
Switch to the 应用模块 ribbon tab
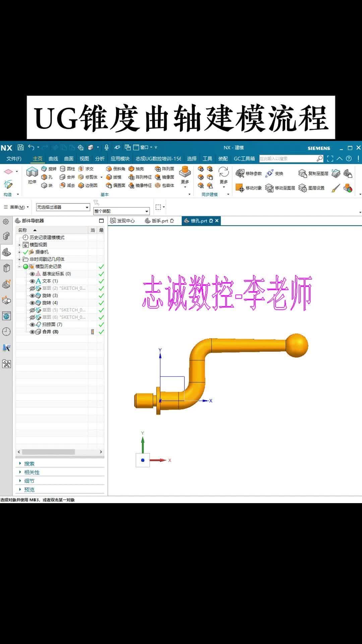(x=120, y=159)
